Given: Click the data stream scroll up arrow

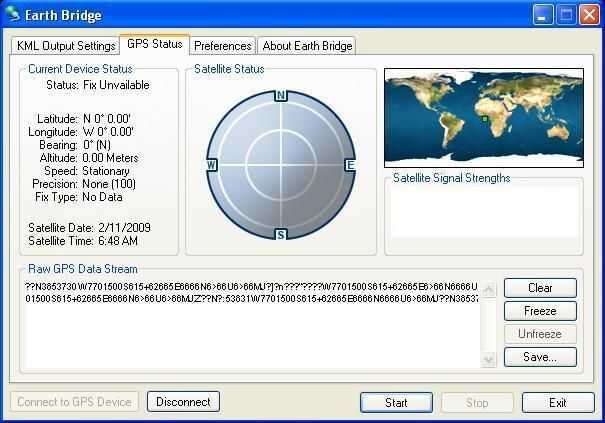Looking at the screenshot, I should click(488, 289).
